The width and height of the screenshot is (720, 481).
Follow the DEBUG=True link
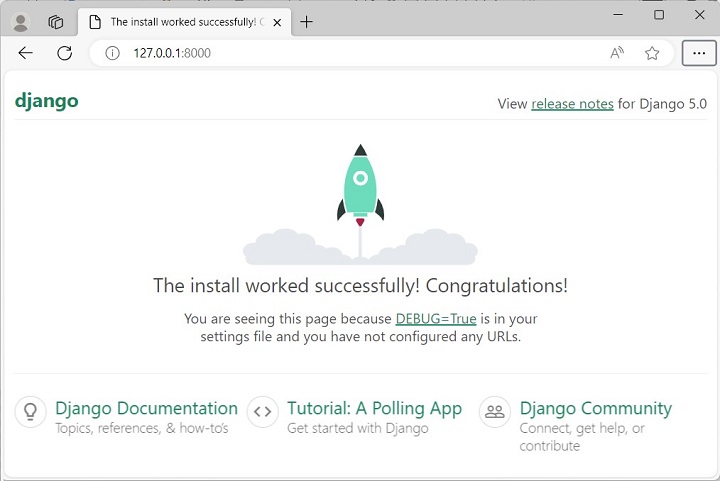[x=436, y=318]
